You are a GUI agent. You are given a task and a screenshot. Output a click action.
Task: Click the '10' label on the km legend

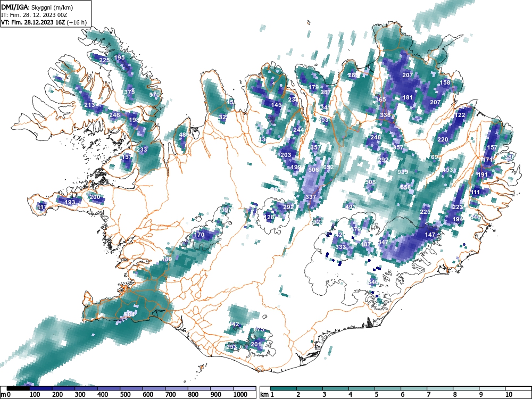[x=508, y=395]
